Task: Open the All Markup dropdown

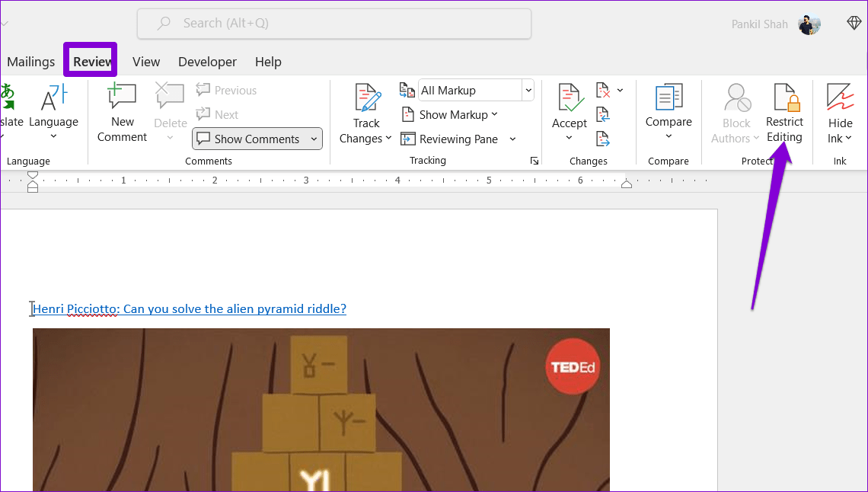Action: tap(528, 91)
